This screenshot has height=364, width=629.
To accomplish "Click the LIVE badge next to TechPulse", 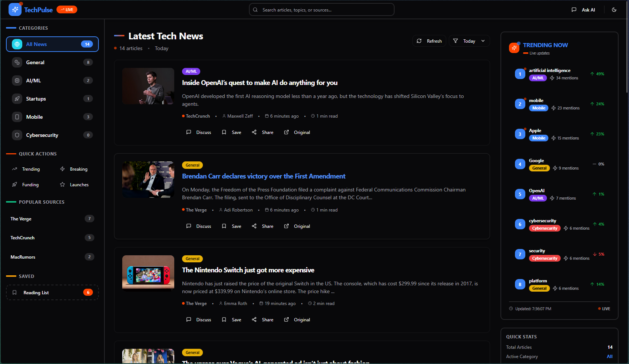I will coord(67,10).
